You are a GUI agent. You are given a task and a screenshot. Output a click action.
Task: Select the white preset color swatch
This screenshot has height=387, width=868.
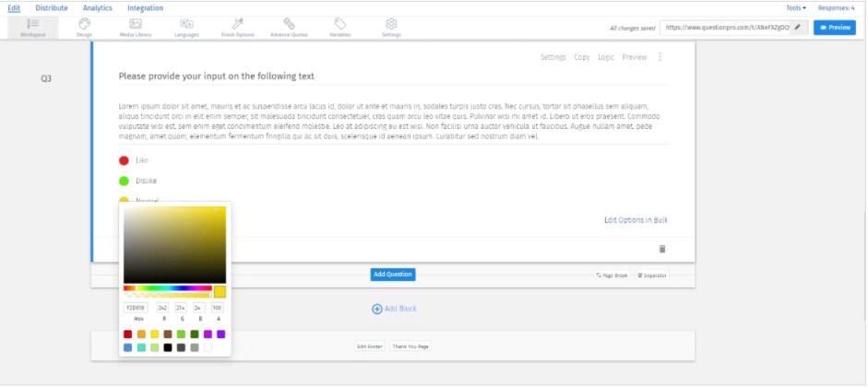208,347
